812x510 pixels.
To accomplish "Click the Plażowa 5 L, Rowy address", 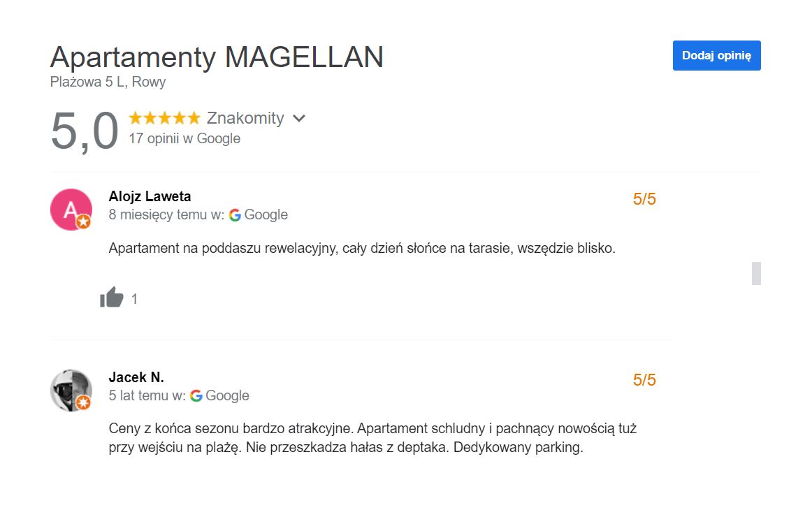I will 108,82.
